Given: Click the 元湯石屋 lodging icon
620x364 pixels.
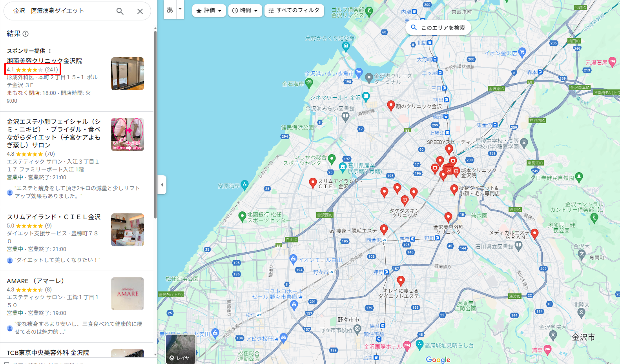Looking at the screenshot, I should point(612,62).
